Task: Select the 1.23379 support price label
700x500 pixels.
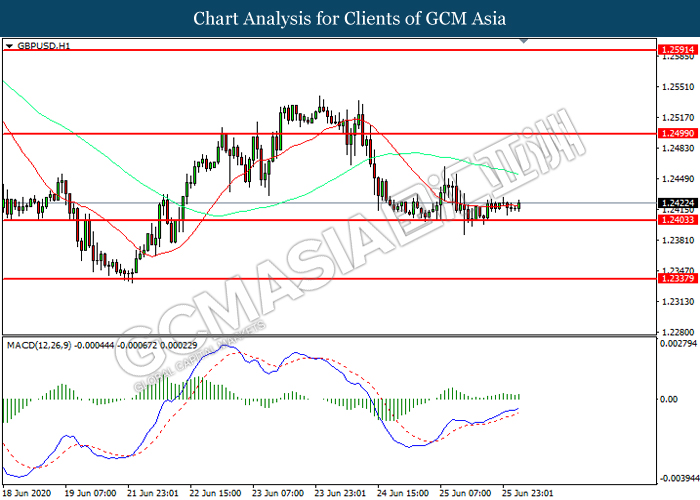Action: 678,279
